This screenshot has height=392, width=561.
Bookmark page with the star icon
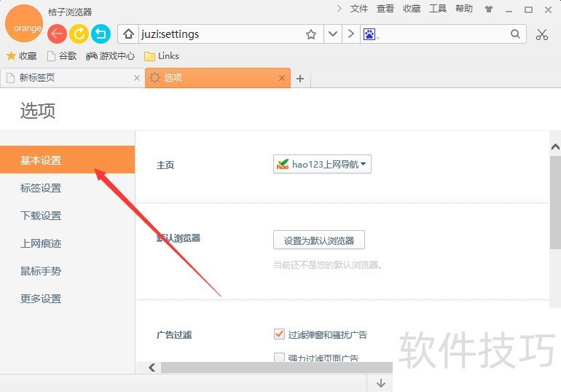pyautogui.click(x=311, y=34)
